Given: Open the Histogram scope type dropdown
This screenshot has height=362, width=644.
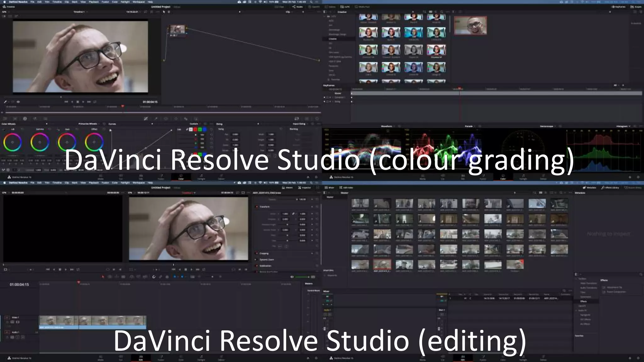Looking at the screenshot, I should coord(623,126).
